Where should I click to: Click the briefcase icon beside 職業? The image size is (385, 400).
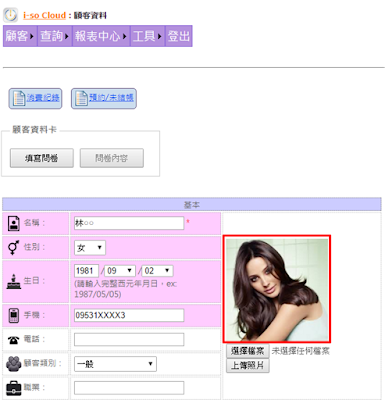[14, 388]
